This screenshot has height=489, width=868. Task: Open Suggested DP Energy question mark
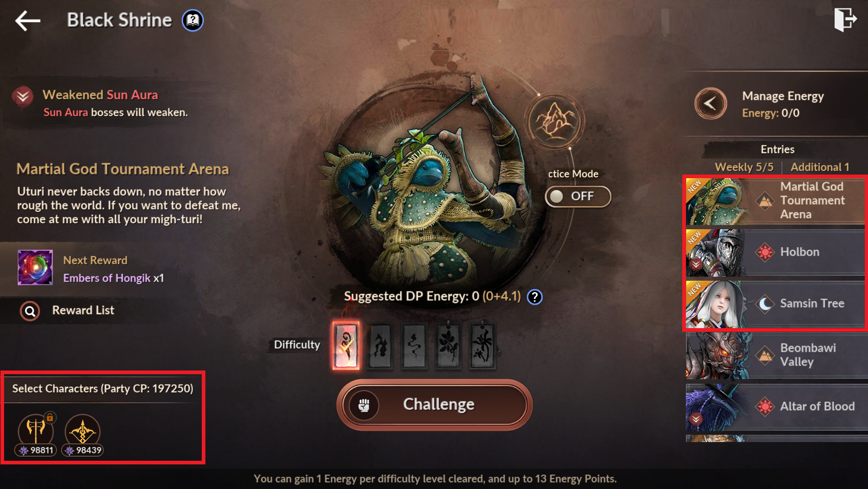click(535, 297)
